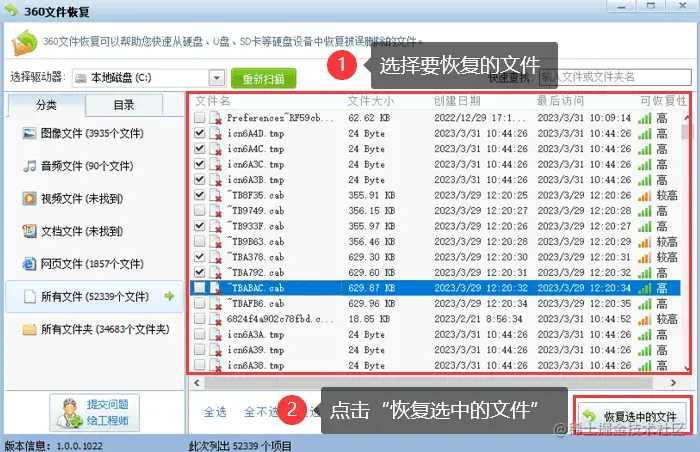The image size is (700, 452).
Task: Check the Preferences~RF59cb file checkbox
Action: click(200, 117)
